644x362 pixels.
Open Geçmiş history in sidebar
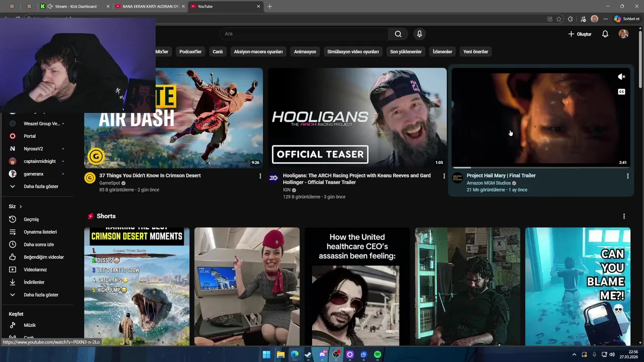click(x=31, y=219)
